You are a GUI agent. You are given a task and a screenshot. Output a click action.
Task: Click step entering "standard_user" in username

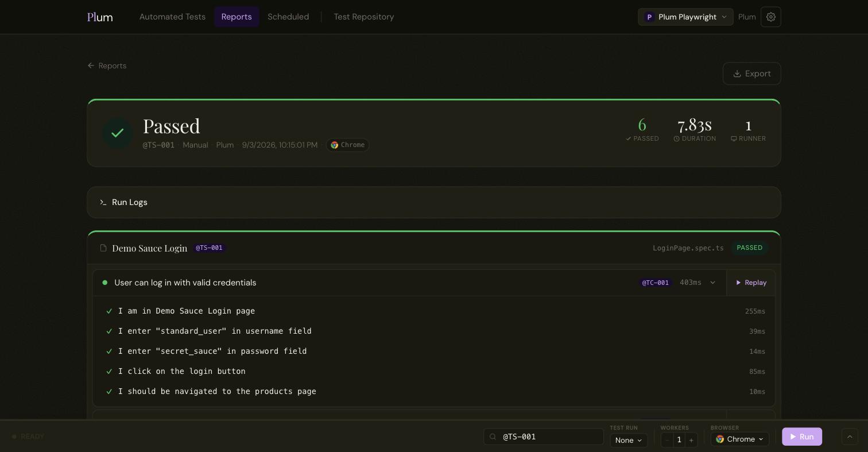click(215, 331)
